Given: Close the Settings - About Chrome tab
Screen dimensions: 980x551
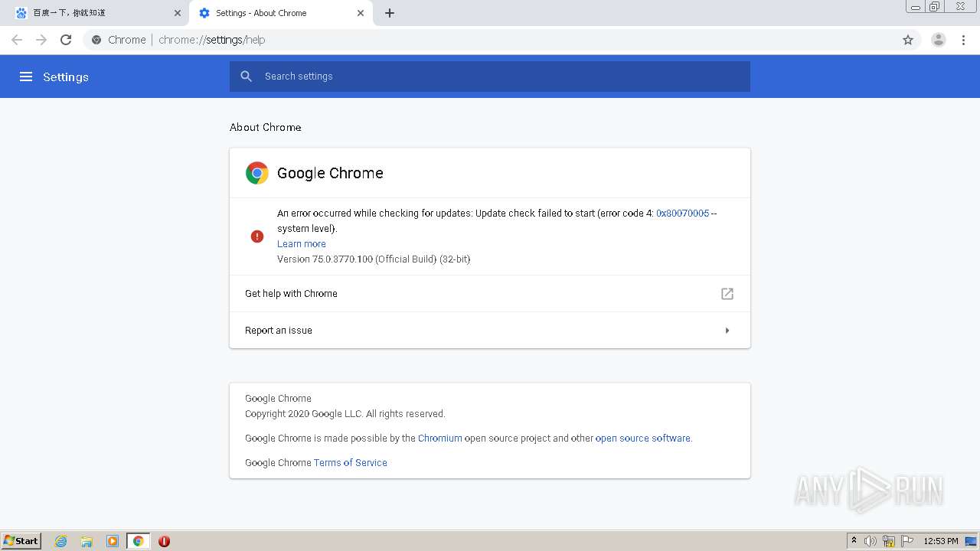Looking at the screenshot, I should pos(361,13).
